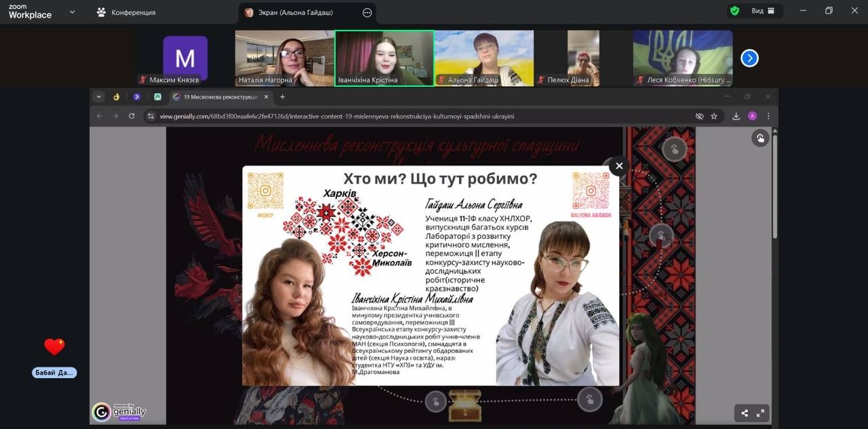The image size is (868, 429).
Task: Bookmark the page with star icon
Action: [x=714, y=116]
